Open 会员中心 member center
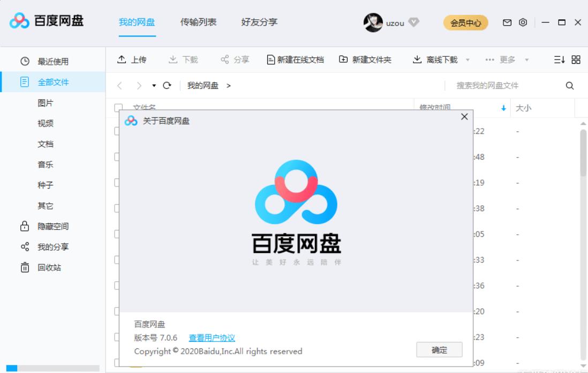Viewport: 588px width, 373px height. pos(466,23)
